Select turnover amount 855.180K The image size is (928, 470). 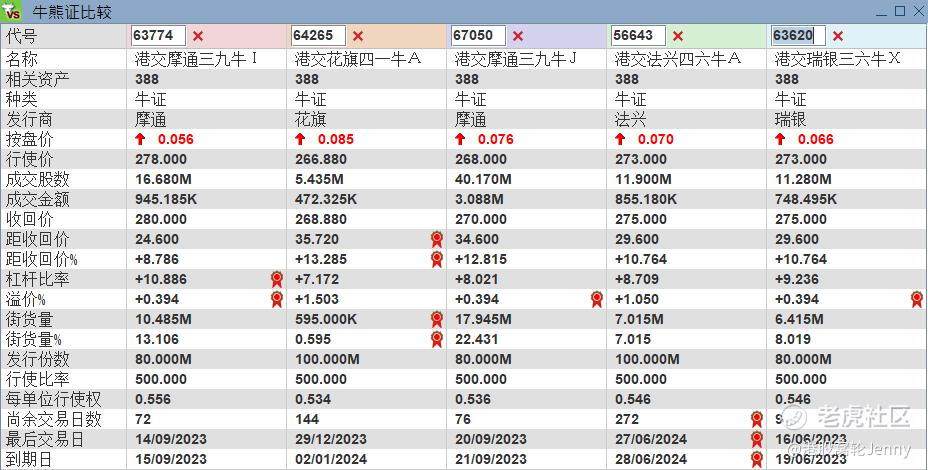(x=646, y=199)
